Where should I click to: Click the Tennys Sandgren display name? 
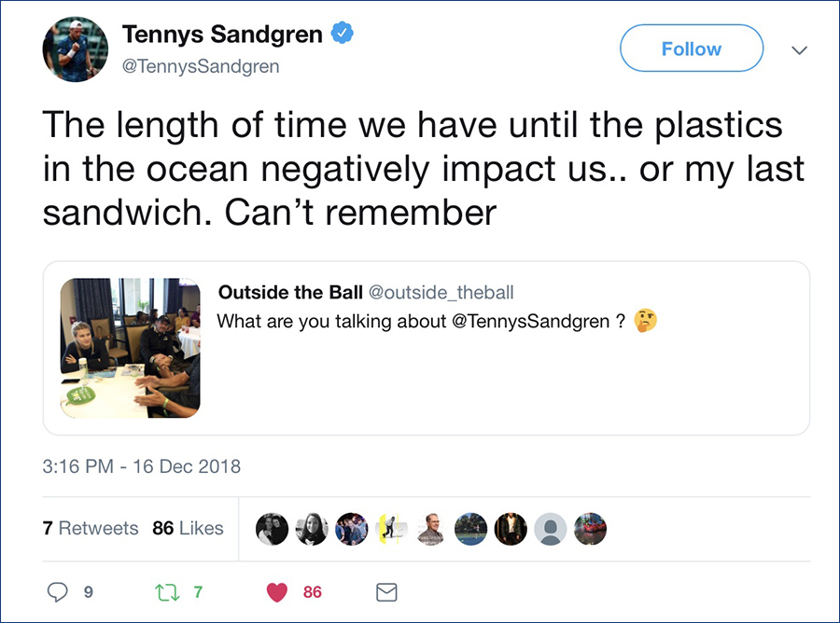222,35
